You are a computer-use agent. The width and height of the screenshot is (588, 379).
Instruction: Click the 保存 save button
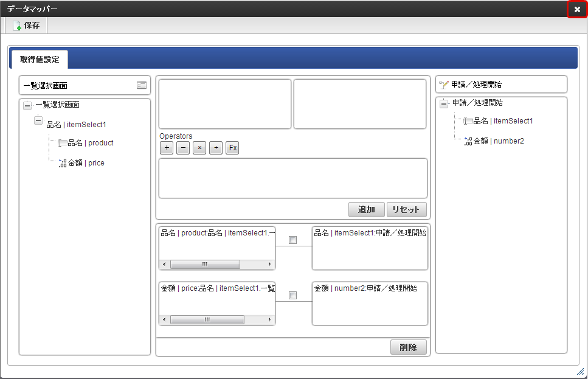coord(26,26)
